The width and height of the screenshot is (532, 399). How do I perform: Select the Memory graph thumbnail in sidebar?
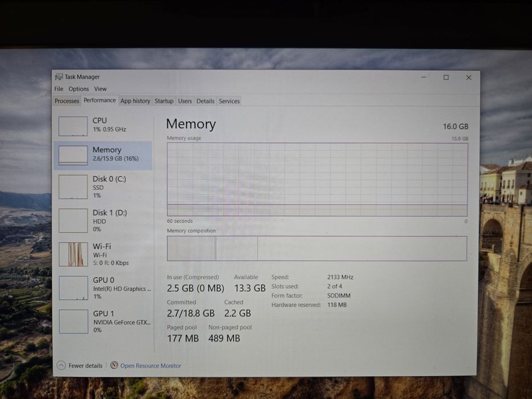click(73, 156)
